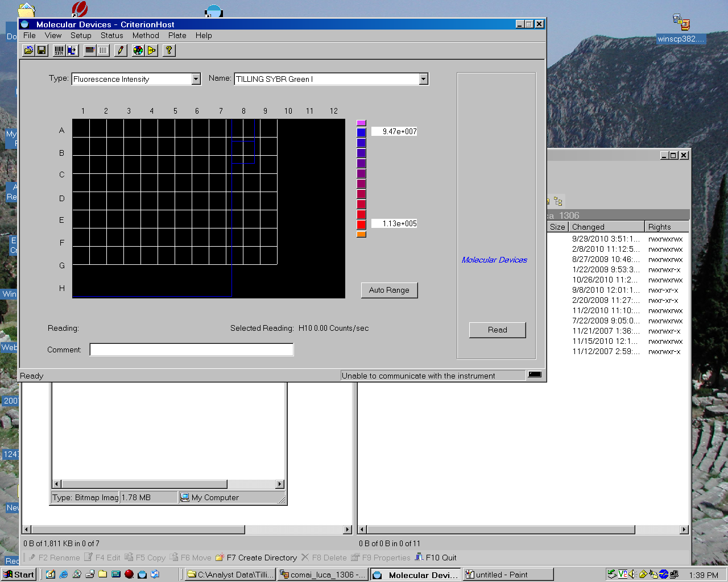This screenshot has height=582, width=728.
Task: Open the Plate menu
Action: click(x=177, y=35)
